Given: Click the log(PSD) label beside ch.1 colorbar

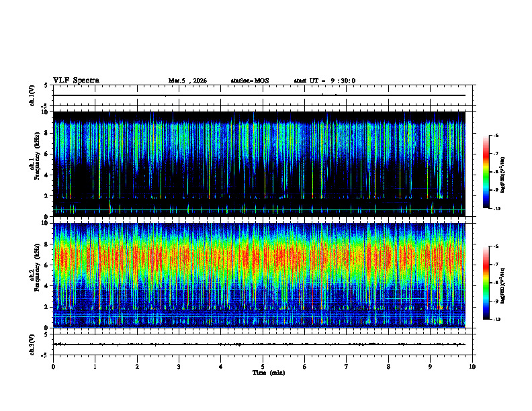Looking at the screenshot, I should (503, 175).
